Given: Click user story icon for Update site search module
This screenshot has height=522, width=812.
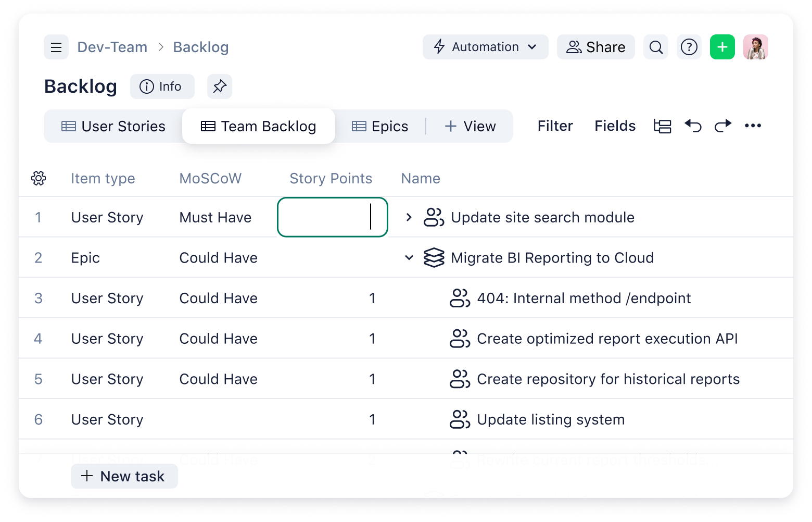Looking at the screenshot, I should 434,217.
